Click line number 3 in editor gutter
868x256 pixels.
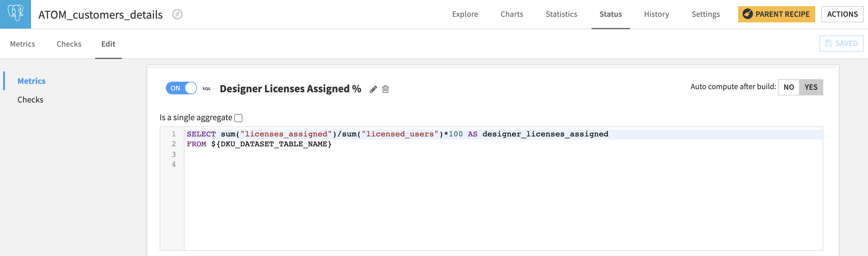point(174,154)
